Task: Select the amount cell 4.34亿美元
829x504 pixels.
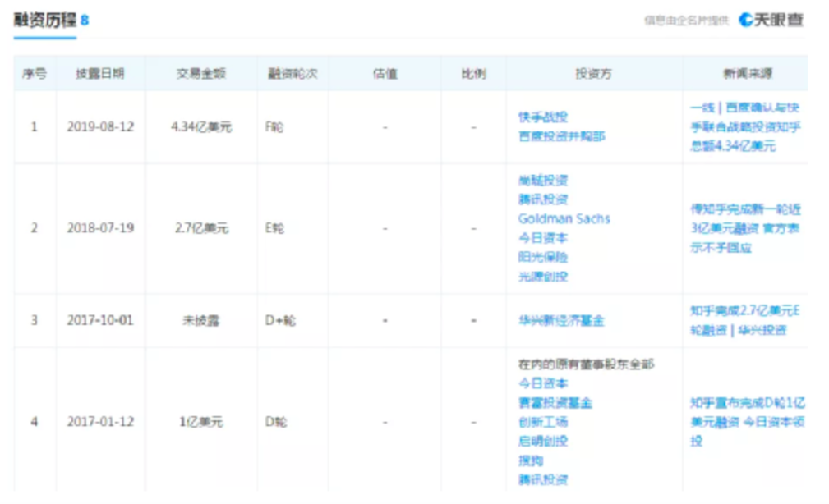Action: tap(201, 126)
